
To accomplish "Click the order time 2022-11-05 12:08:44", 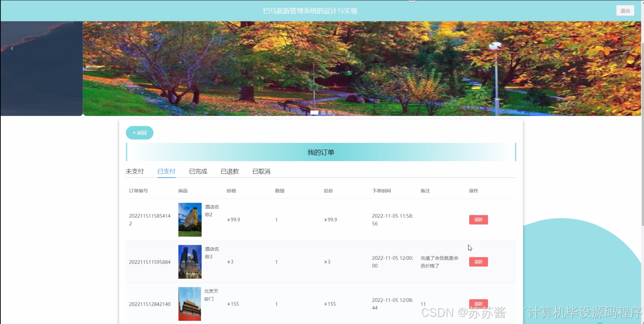I will pyautogui.click(x=392, y=304).
